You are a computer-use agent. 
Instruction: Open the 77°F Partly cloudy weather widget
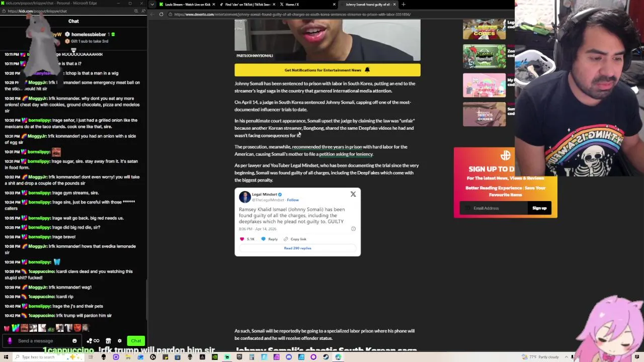pyautogui.click(x=541, y=357)
